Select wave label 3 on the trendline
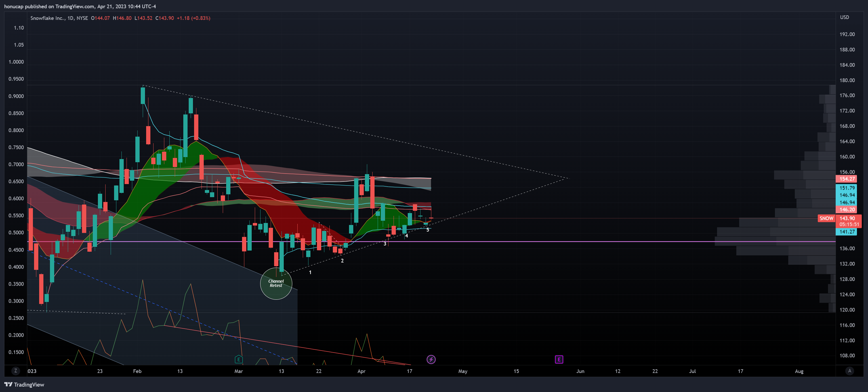The width and height of the screenshot is (868, 392). coord(385,243)
